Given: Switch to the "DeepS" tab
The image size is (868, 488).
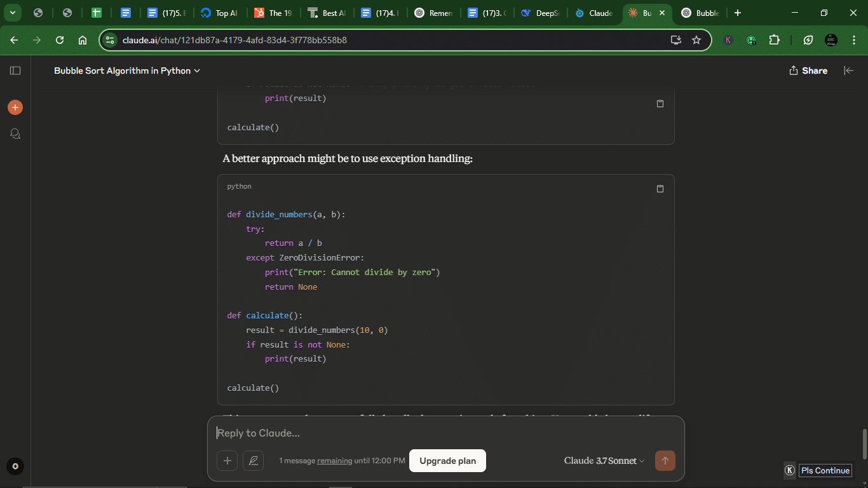Looking at the screenshot, I should [x=539, y=13].
